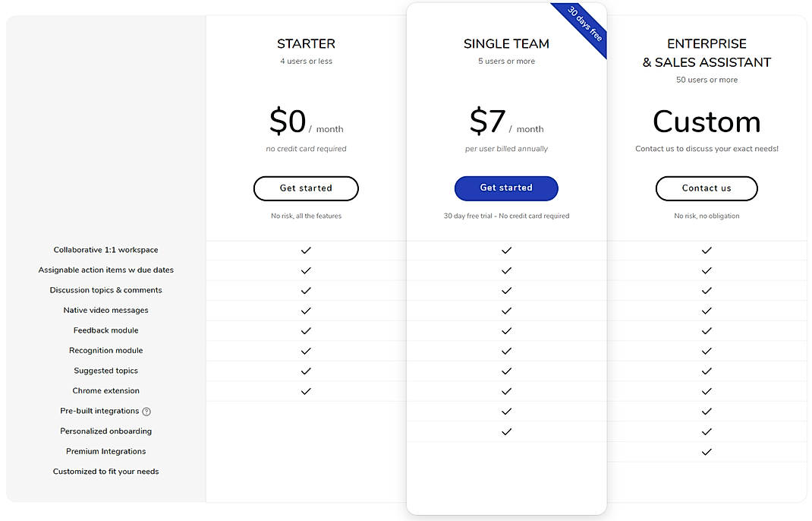
Task: Toggle Discussion topics & comments check under Enterprise
Action: pos(707,290)
